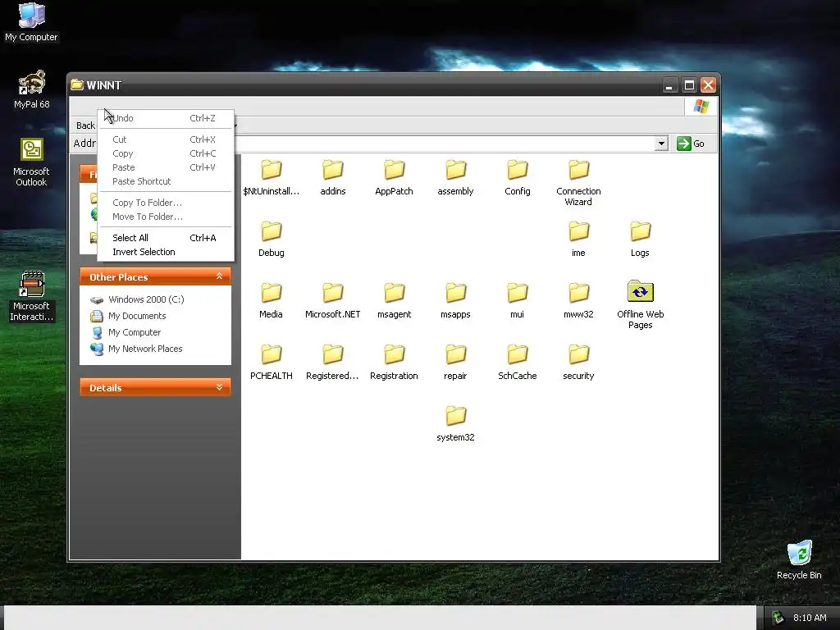Select the MyPal 68 desktop shortcut
The image size is (840, 630).
coord(31,89)
